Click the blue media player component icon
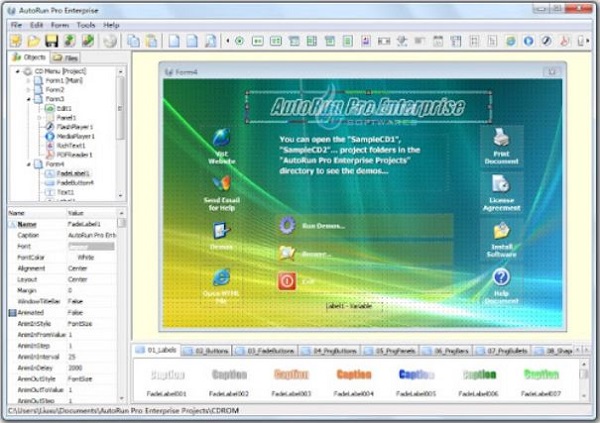The image size is (600, 423). point(528,41)
